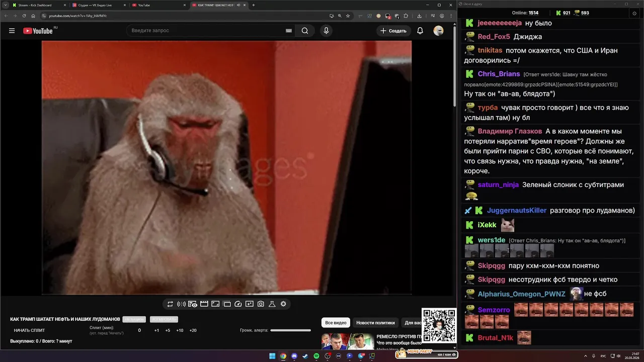Switch to the Stream - Kick Dashboard tab
Screen dimensions: 644x362
point(39,5)
